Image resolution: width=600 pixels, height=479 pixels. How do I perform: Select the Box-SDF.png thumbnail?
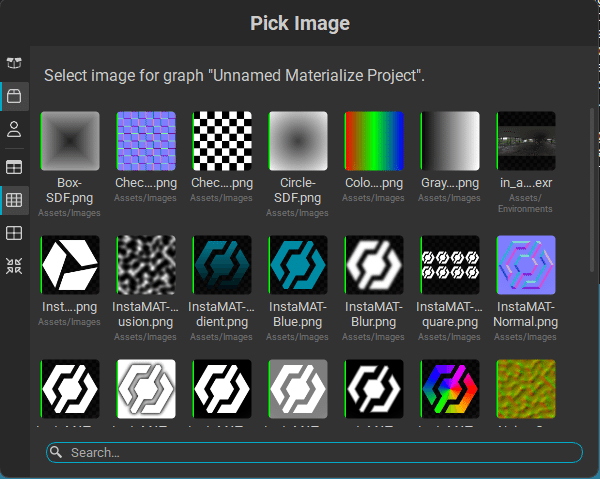click(70, 141)
